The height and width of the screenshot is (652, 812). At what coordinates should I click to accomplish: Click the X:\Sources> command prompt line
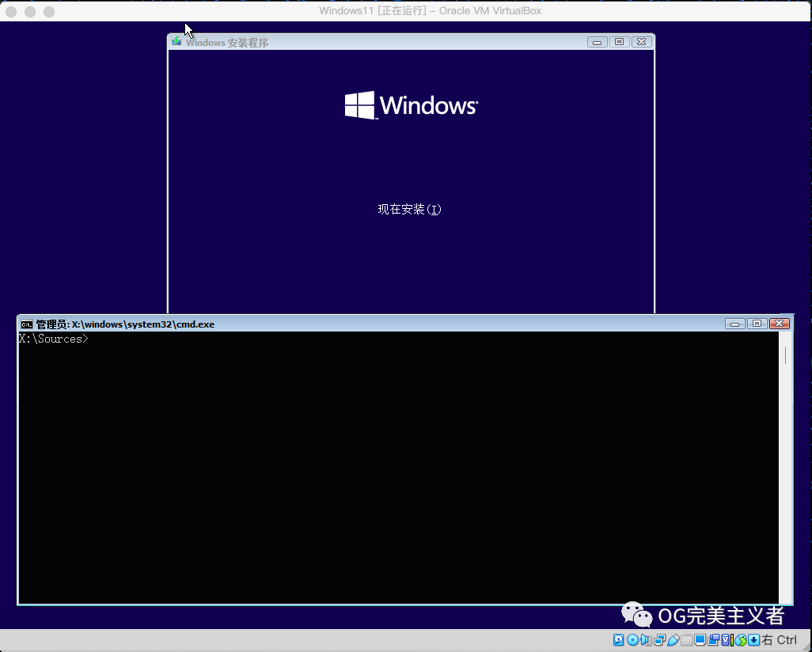[x=54, y=339]
